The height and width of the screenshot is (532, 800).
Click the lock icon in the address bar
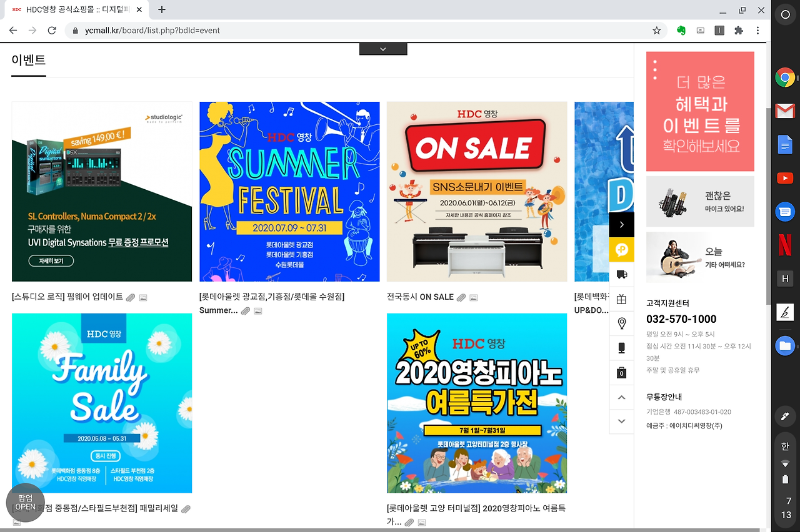76,30
